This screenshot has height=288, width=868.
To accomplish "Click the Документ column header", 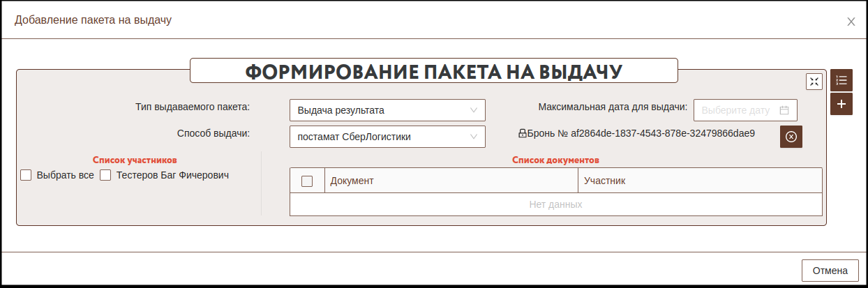I will [451, 181].
